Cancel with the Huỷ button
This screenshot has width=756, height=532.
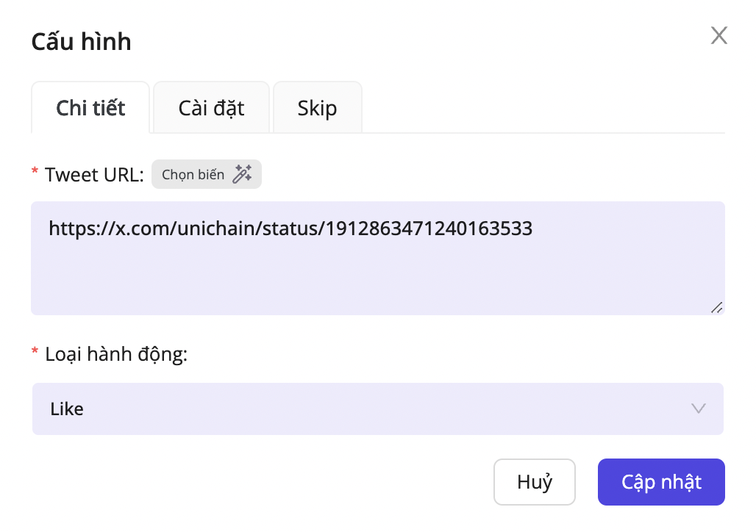pyautogui.click(x=535, y=482)
